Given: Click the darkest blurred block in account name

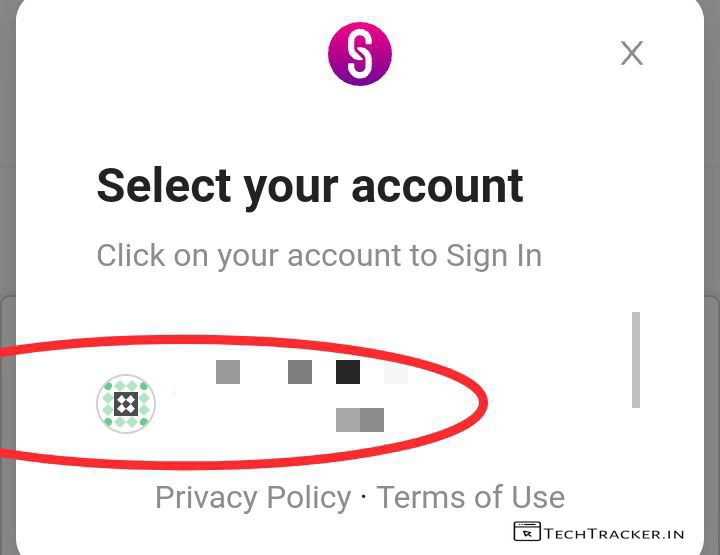Looking at the screenshot, I should [348, 373].
